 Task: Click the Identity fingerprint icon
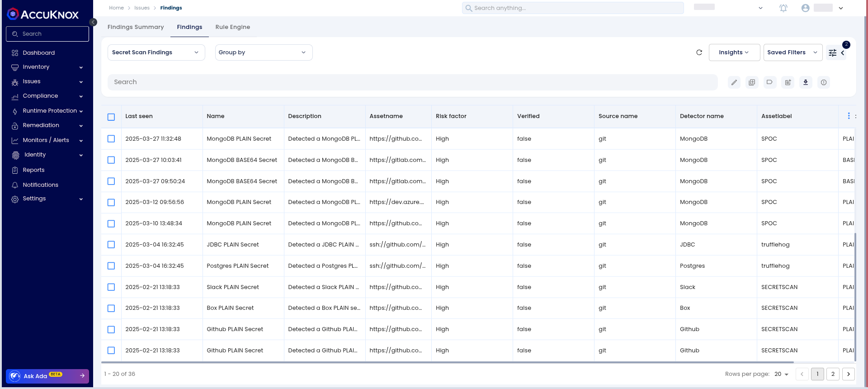(15, 155)
